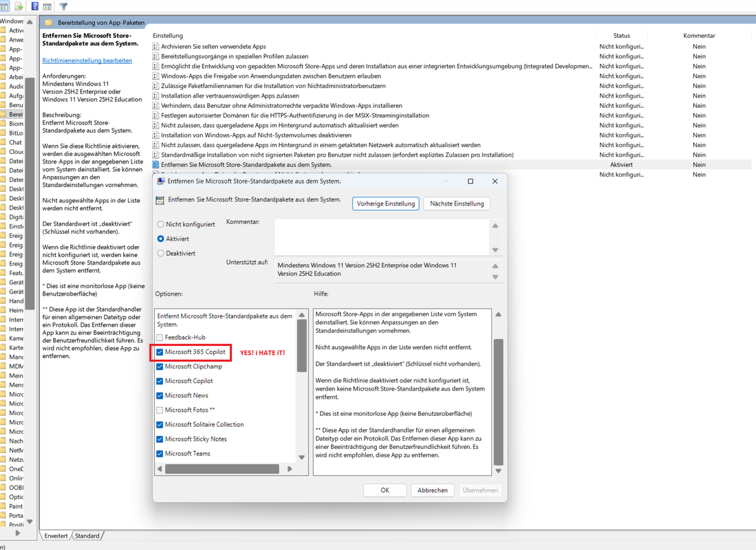Click the Export List toolbar icon
Screen dimensions: 756x550
coord(19,6)
